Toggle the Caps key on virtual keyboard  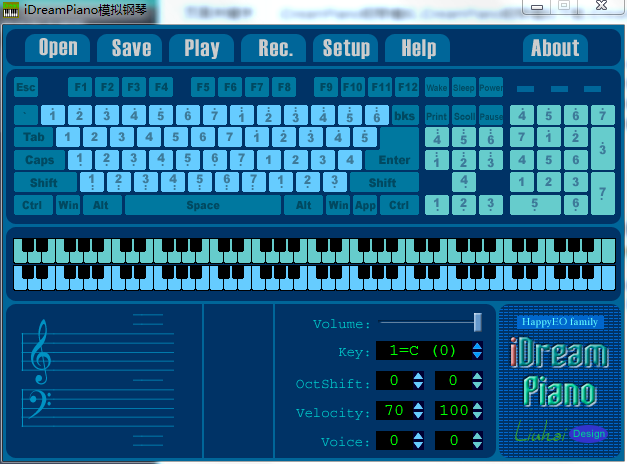click(40, 160)
